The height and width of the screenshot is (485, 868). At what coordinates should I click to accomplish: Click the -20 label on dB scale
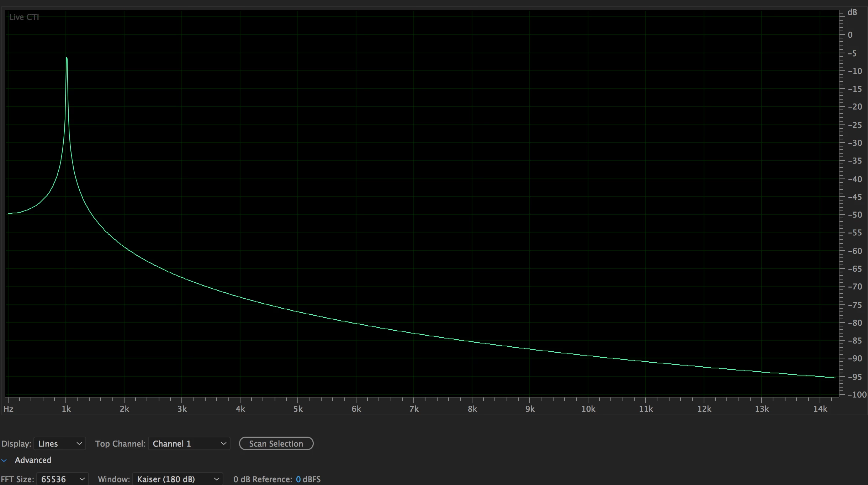(x=855, y=107)
